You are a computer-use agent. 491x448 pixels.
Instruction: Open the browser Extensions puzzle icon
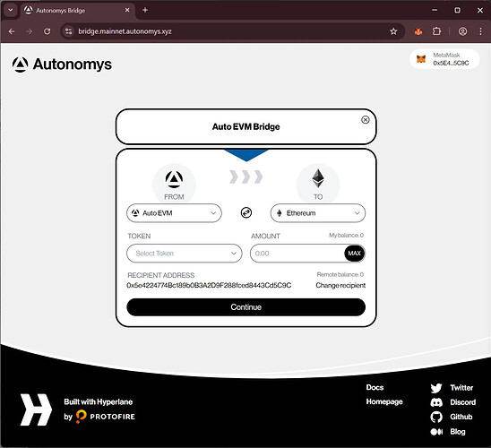[x=436, y=31]
